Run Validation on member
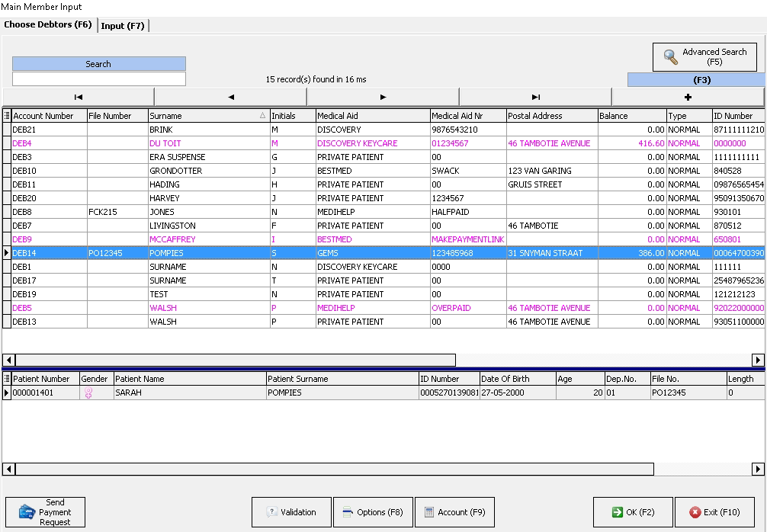The height and width of the screenshot is (532, 767). [x=291, y=512]
